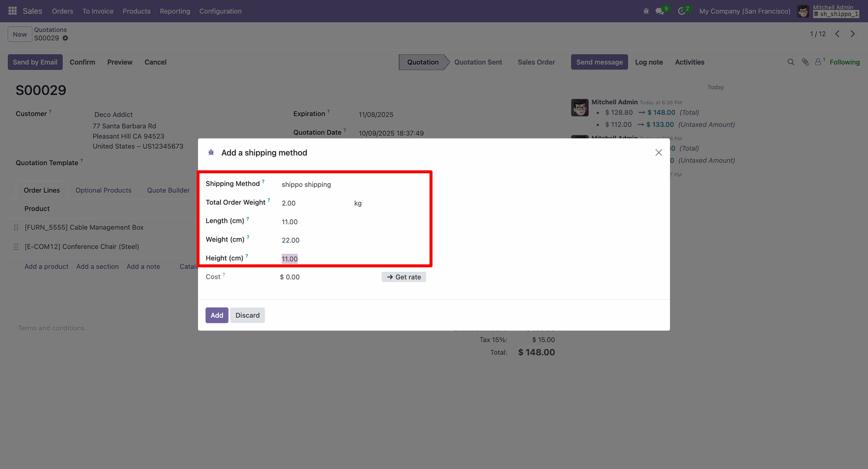Switch to the Quote Builder tab

(x=168, y=190)
